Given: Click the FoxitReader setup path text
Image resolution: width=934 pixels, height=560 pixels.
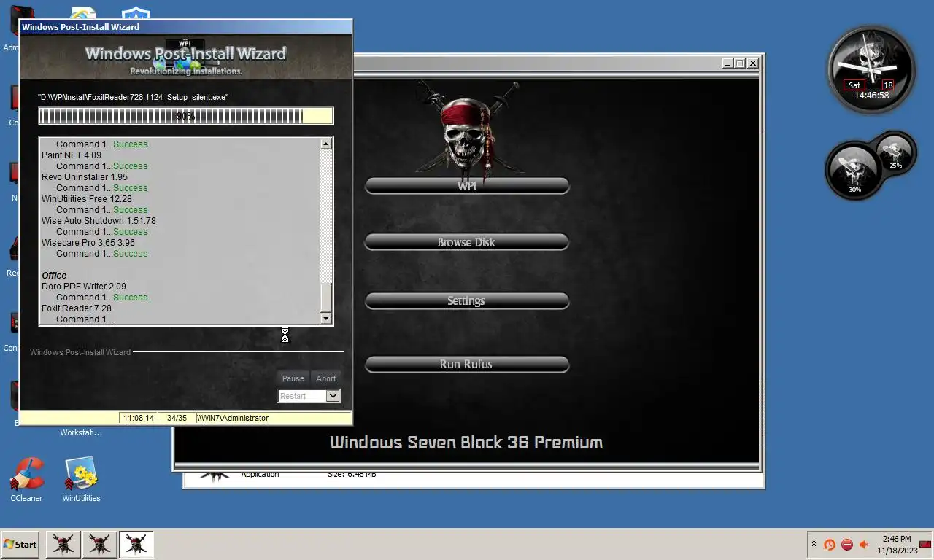Looking at the screenshot, I should [x=134, y=97].
